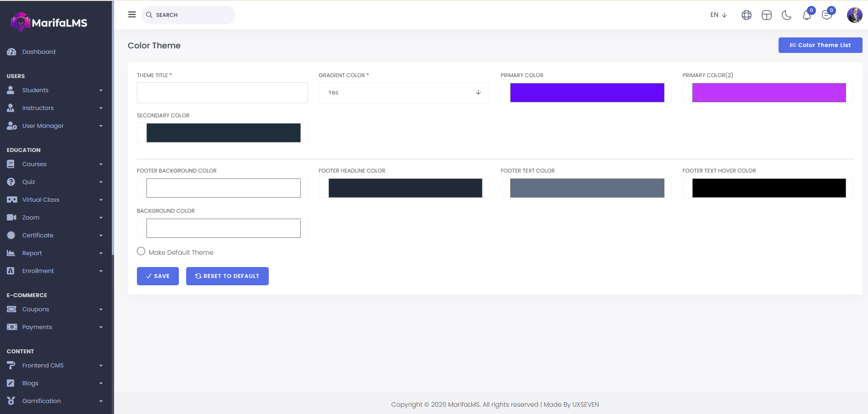Open the notifications bell icon
The image size is (868, 414).
pyautogui.click(x=806, y=15)
